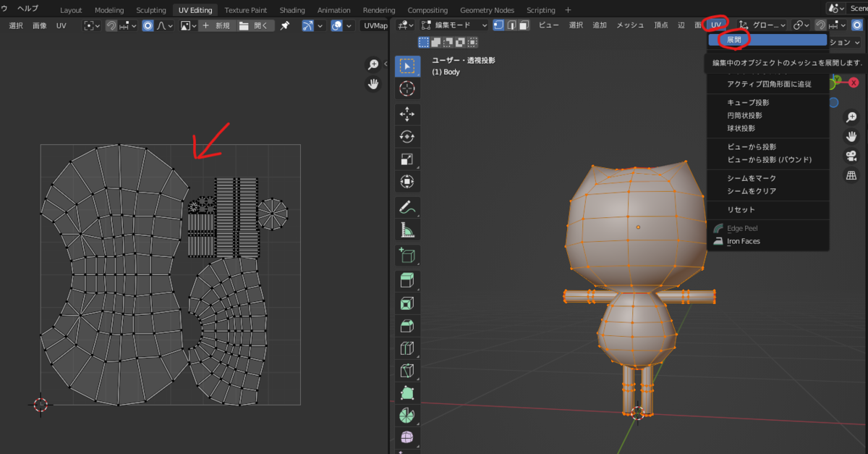Image resolution: width=868 pixels, height=454 pixels.
Task: Toggle overlays button in UV editor header
Action: click(x=336, y=25)
